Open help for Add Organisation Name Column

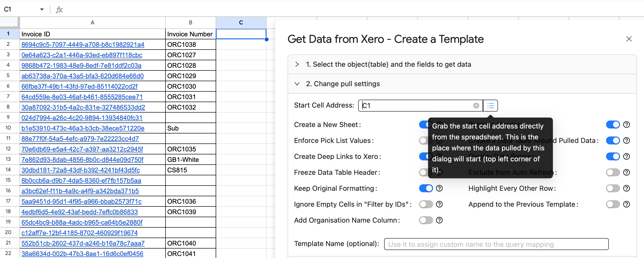coord(439,220)
